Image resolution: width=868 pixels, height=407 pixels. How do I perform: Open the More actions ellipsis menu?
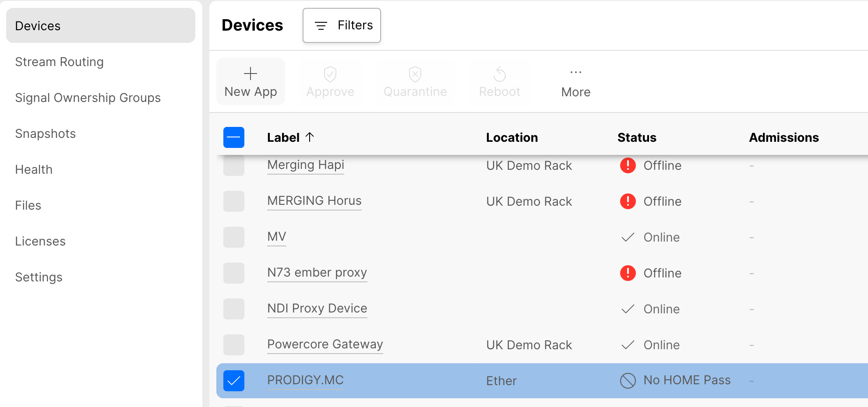coord(575,73)
